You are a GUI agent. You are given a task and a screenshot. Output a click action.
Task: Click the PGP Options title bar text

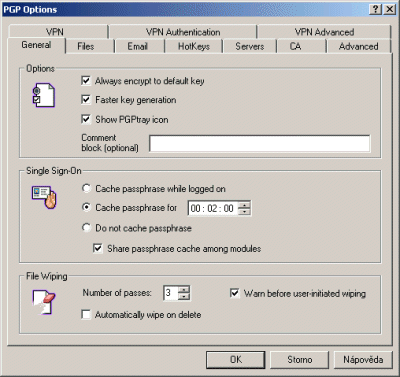point(30,10)
